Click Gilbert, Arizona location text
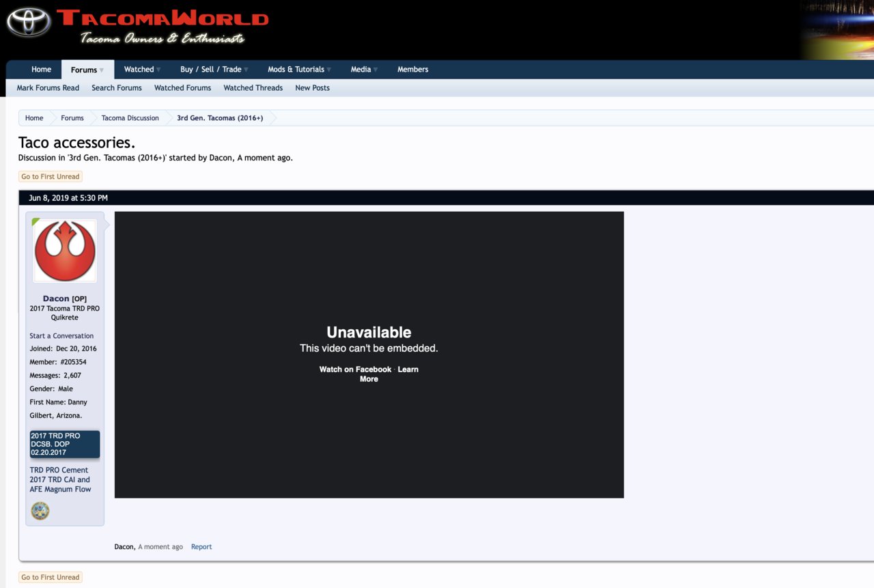Screen dimensions: 874x588 point(55,415)
